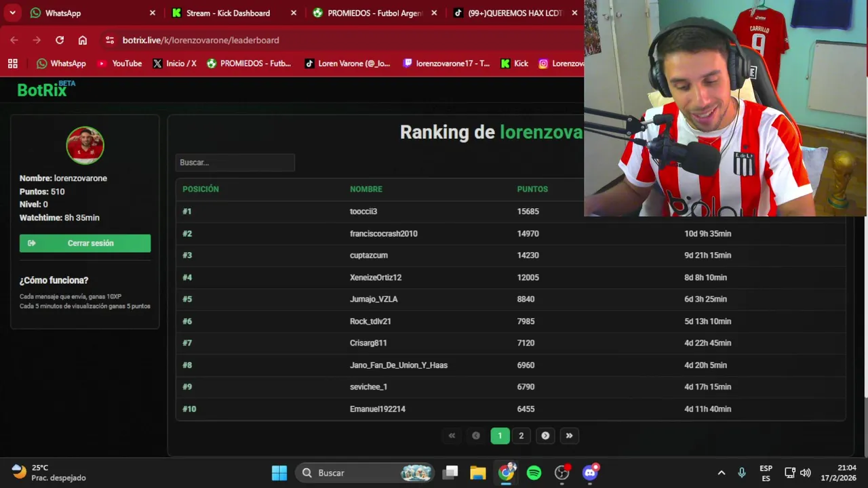Go to previous page arrow button
This screenshot has height=488, width=868.
coord(476,436)
